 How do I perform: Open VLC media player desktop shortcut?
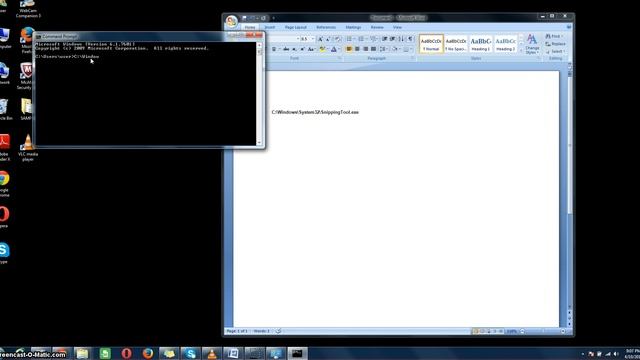click(28, 148)
